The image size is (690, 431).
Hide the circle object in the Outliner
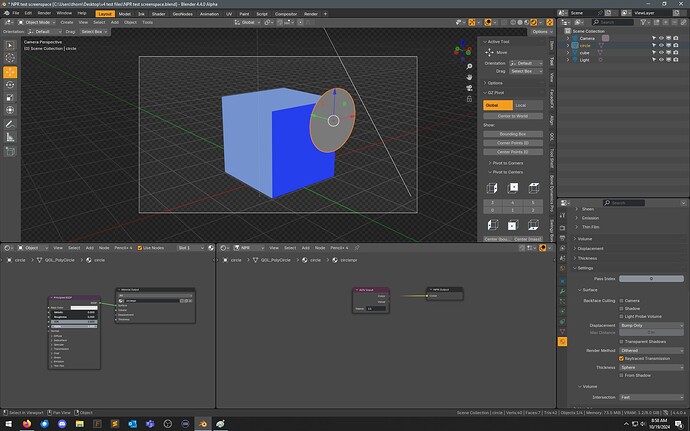tap(661, 45)
